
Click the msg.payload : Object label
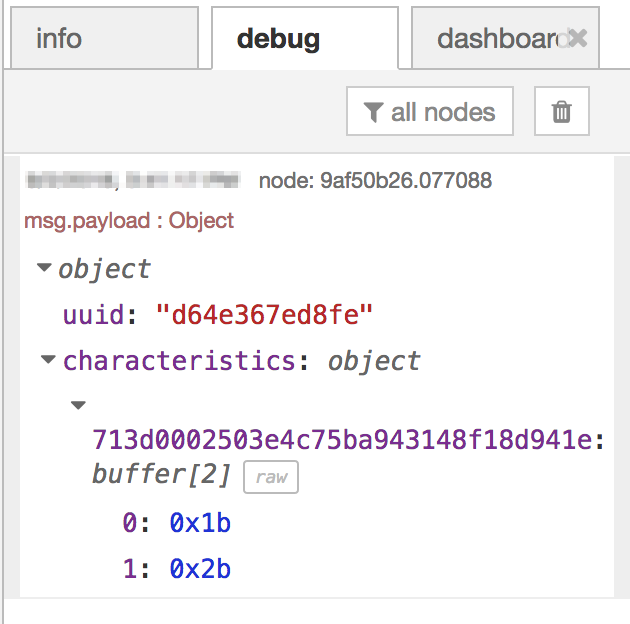click(x=129, y=221)
